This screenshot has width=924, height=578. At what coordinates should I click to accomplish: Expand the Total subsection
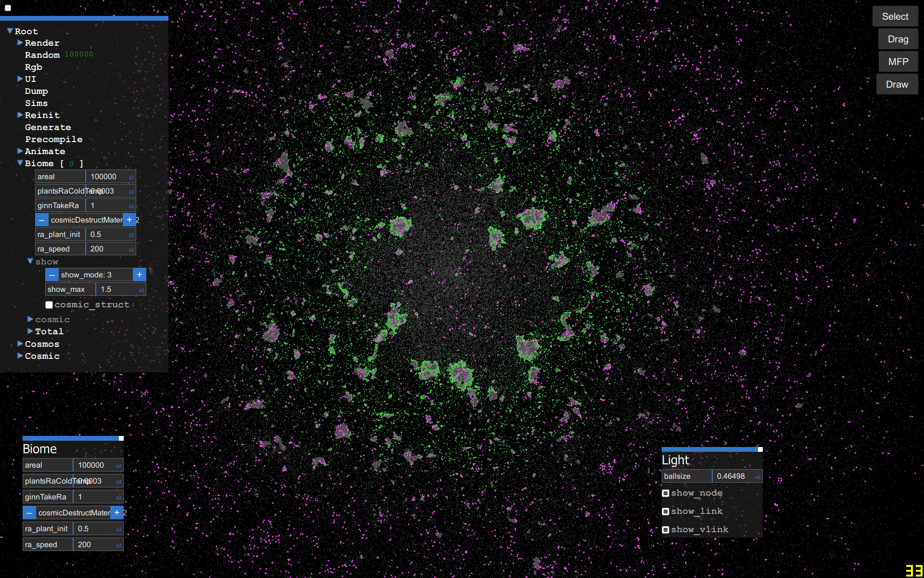point(30,331)
